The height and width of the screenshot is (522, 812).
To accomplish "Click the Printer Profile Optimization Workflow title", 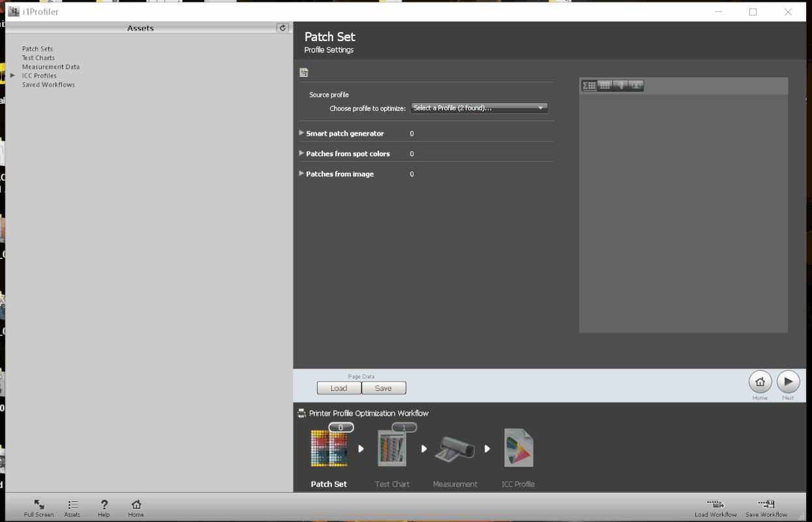I will coord(369,413).
